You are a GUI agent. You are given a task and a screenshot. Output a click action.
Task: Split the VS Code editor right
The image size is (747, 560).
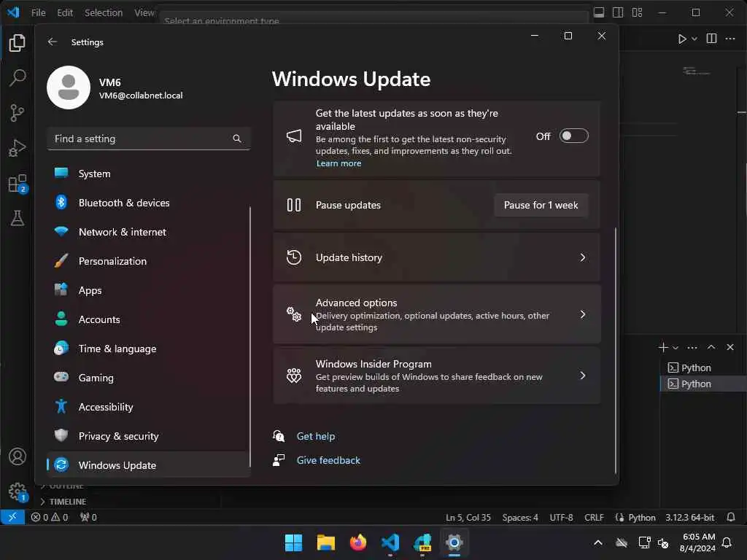point(712,39)
